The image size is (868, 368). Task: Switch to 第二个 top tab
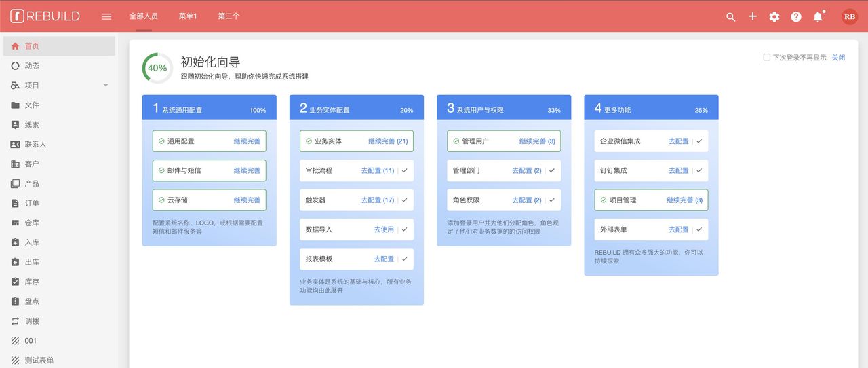tap(229, 16)
